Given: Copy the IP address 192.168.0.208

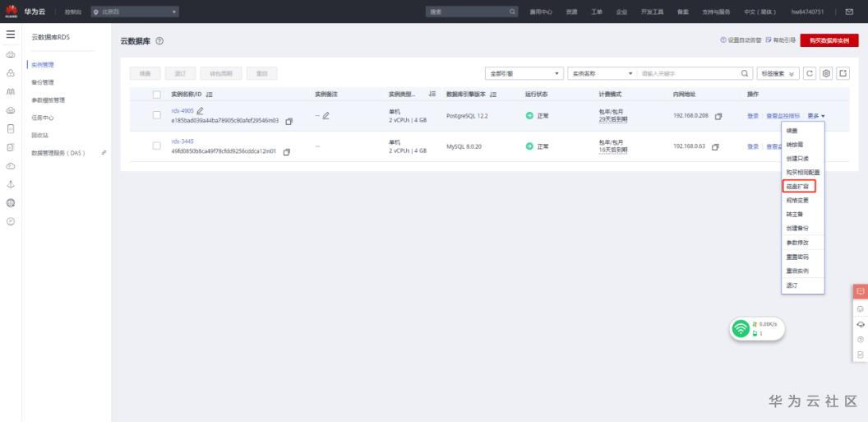Looking at the screenshot, I should click(x=718, y=116).
